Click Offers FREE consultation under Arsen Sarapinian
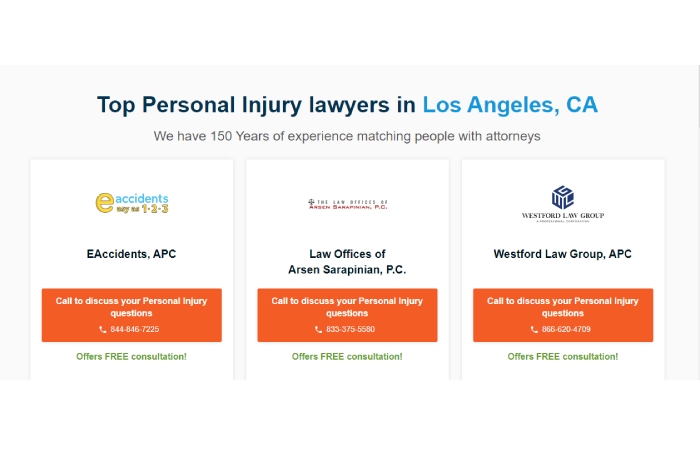The width and height of the screenshot is (700, 450). tap(347, 357)
